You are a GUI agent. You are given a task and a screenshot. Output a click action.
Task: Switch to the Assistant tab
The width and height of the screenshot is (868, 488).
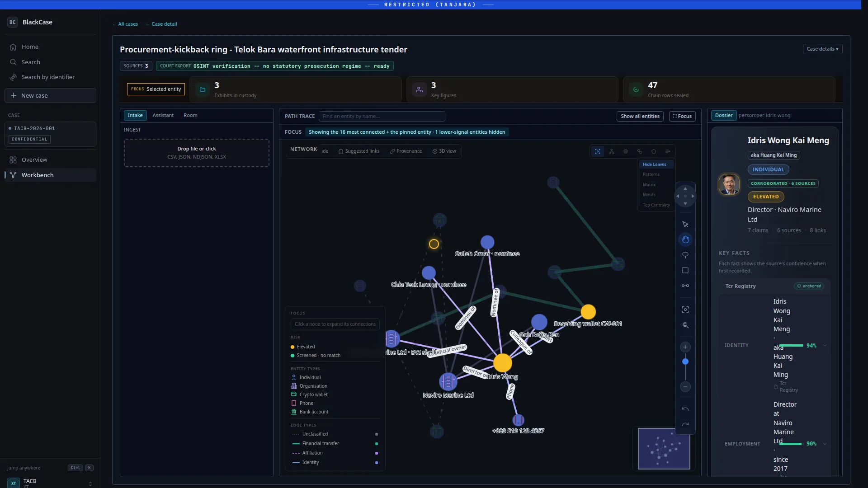tap(163, 115)
